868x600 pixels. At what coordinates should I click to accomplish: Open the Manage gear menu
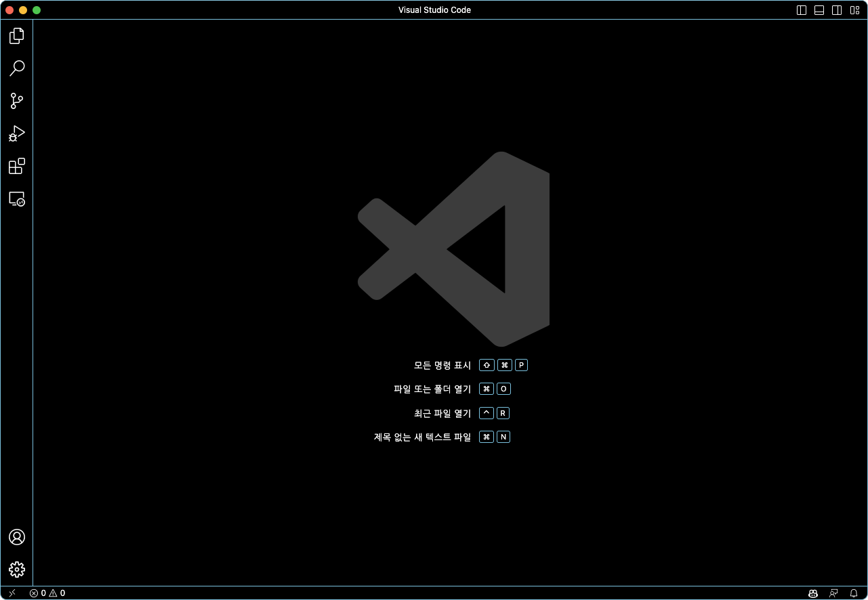click(17, 570)
